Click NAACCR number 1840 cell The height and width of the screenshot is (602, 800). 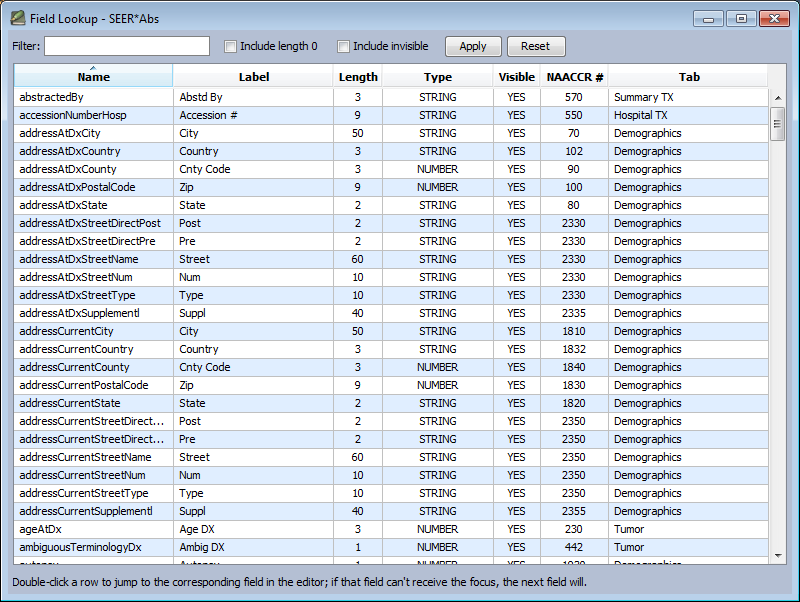(x=574, y=367)
